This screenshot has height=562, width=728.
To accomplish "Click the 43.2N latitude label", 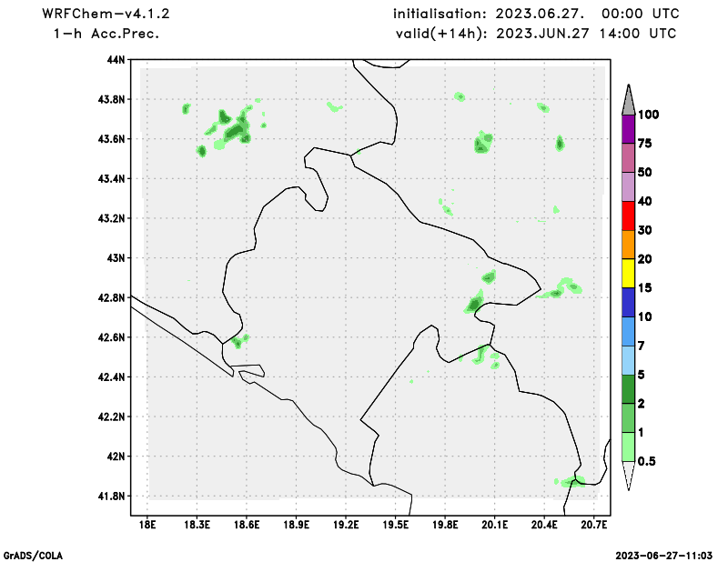I will click(111, 218).
